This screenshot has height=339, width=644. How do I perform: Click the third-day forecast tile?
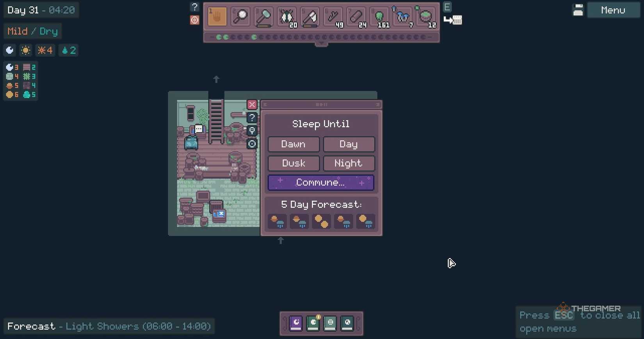point(321,221)
